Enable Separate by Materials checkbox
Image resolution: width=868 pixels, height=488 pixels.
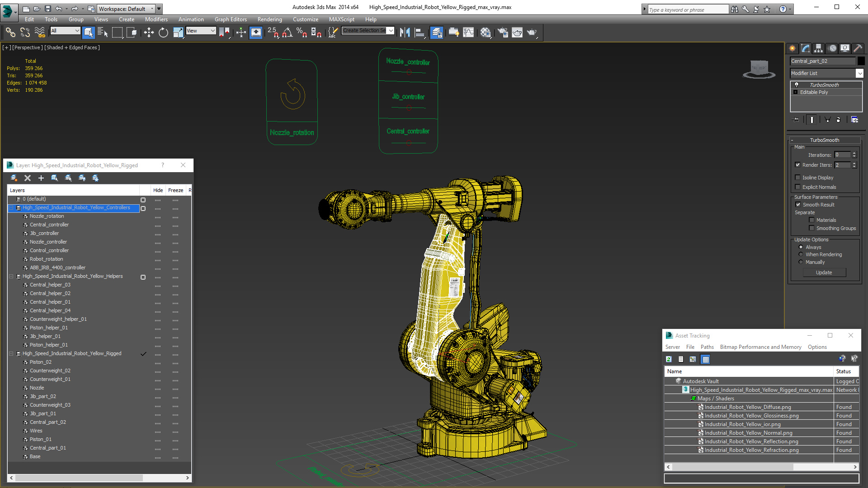pyautogui.click(x=811, y=220)
